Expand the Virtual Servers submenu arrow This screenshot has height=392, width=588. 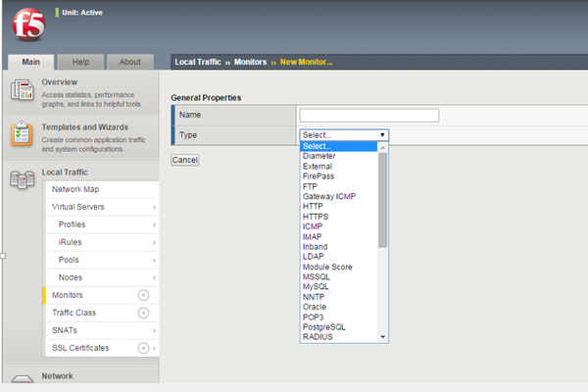click(154, 208)
